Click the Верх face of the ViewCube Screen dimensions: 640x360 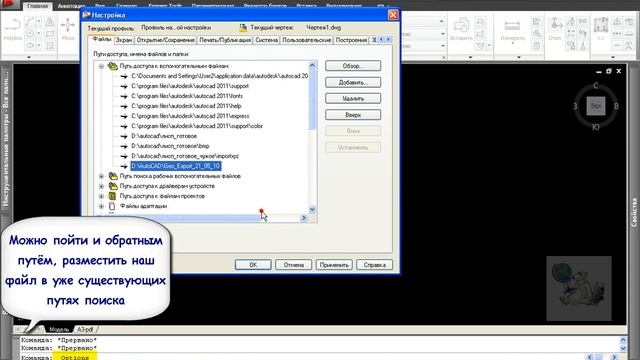click(x=596, y=106)
